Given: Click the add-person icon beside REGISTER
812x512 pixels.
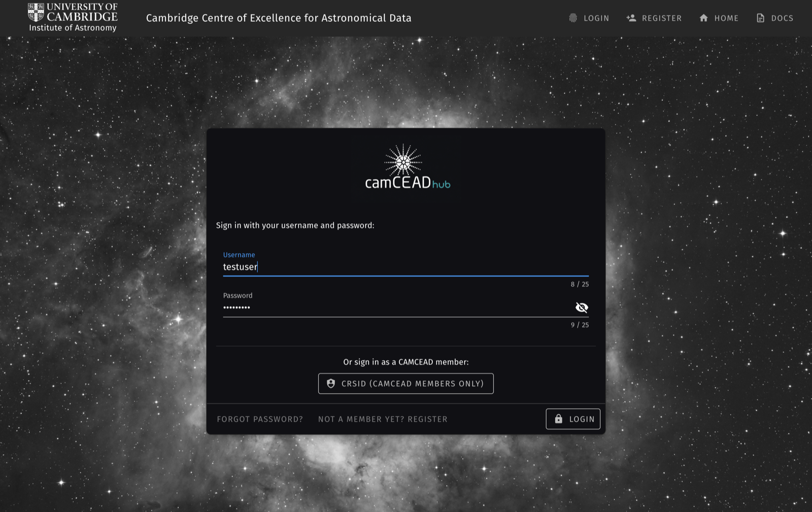Looking at the screenshot, I should coord(631,18).
